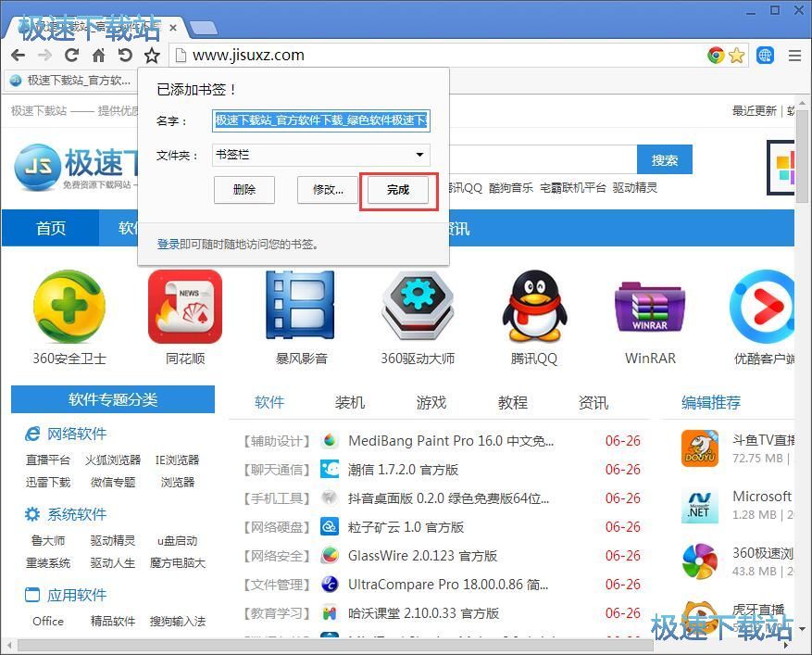812x655 pixels.
Task: Open GlassWire 2.0.123 官方版 link
Action: 422,556
